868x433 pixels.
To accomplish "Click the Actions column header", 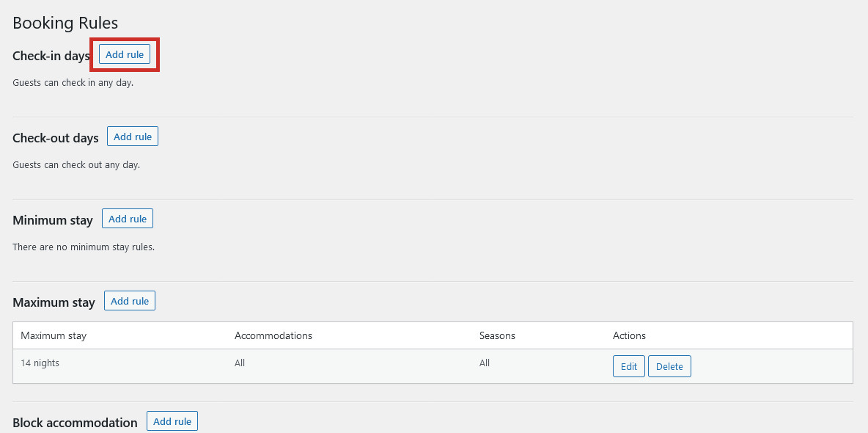I will (630, 335).
